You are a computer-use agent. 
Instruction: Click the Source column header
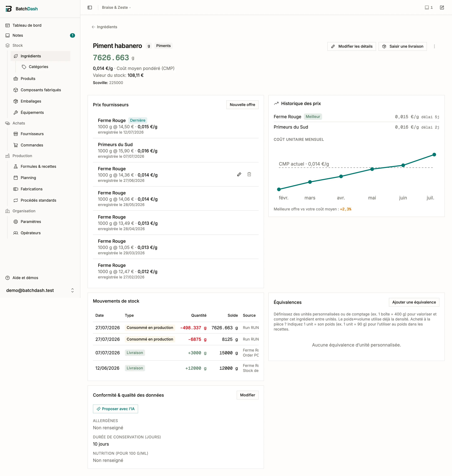(x=249, y=315)
